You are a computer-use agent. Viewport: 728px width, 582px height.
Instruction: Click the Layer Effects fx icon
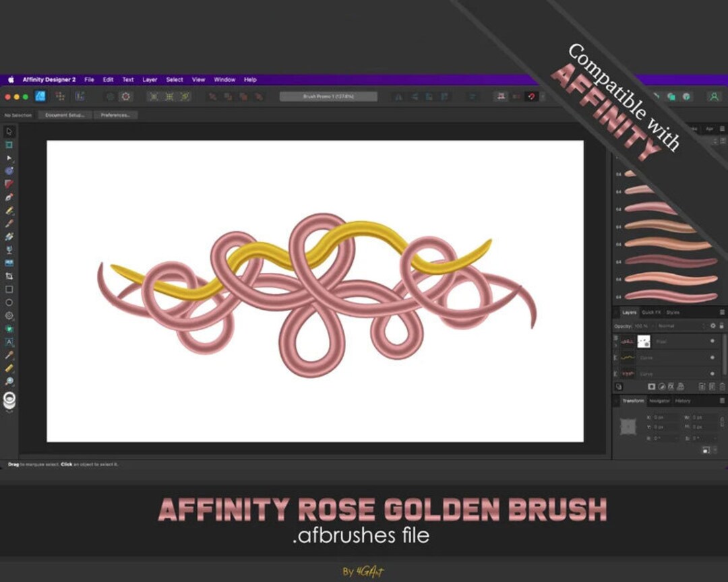(x=671, y=386)
